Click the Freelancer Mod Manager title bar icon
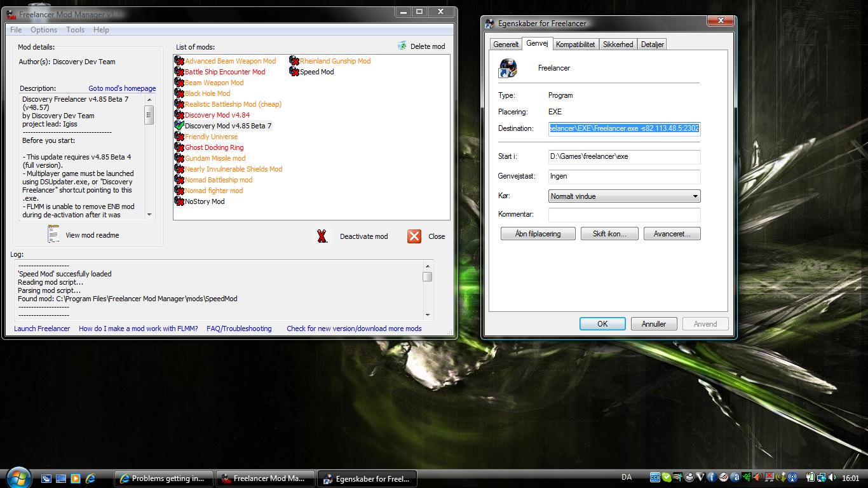 coord(12,15)
